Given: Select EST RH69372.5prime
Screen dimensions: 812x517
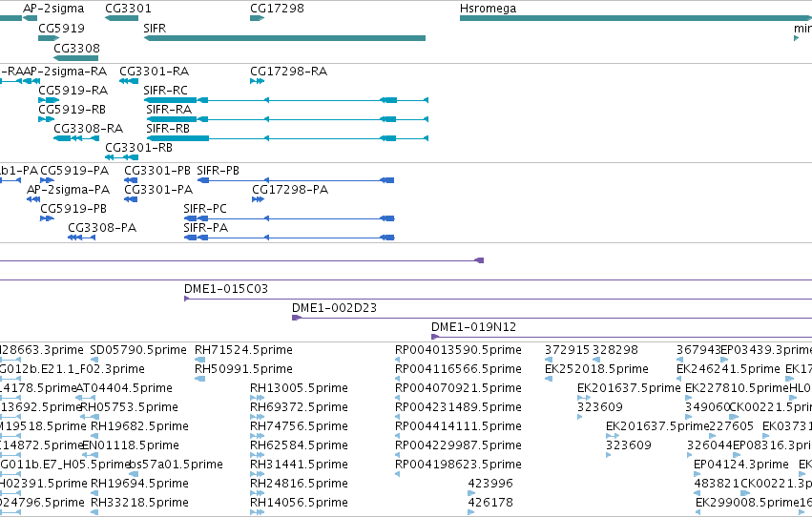Looking at the screenshot, I should point(299,408).
